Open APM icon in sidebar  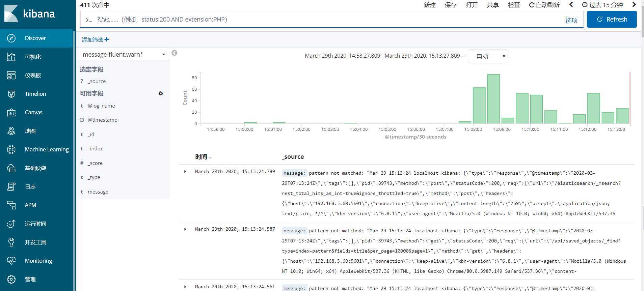click(x=11, y=205)
